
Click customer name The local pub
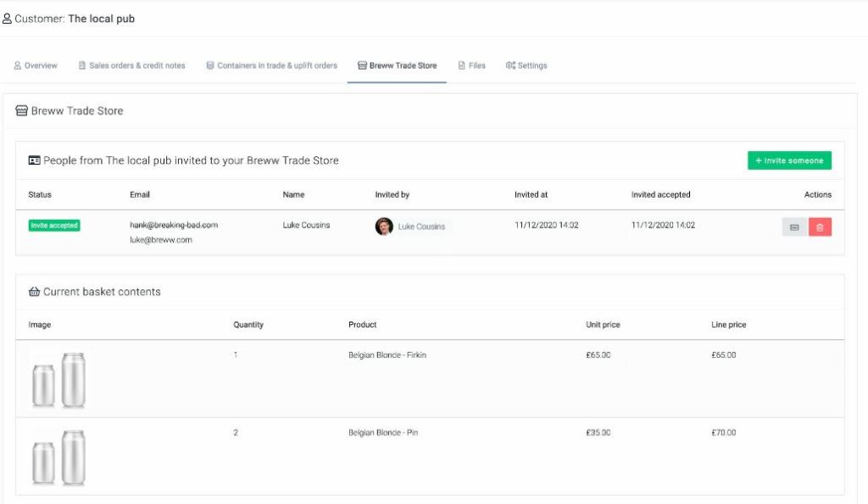coord(102,19)
